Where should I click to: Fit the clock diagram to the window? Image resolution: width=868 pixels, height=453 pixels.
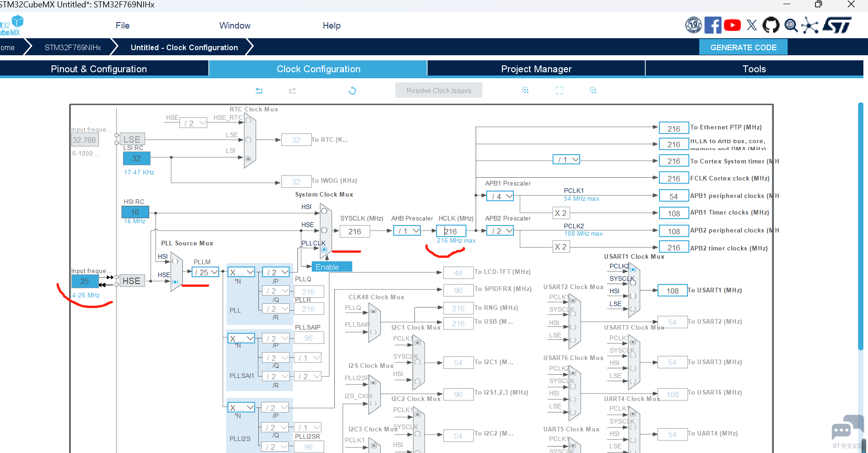[x=559, y=91]
